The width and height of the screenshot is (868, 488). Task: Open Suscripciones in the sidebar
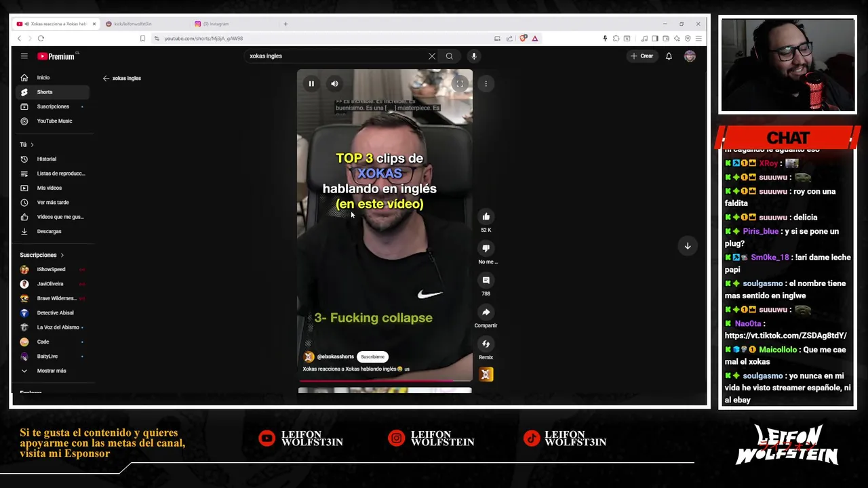[53, 106]
